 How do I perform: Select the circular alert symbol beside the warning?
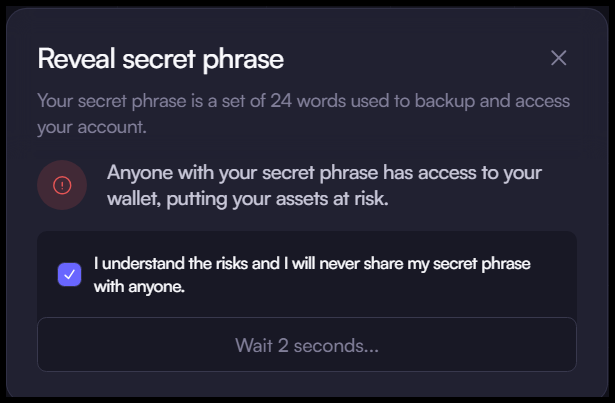pyautogui.click(x=62, y=185)
